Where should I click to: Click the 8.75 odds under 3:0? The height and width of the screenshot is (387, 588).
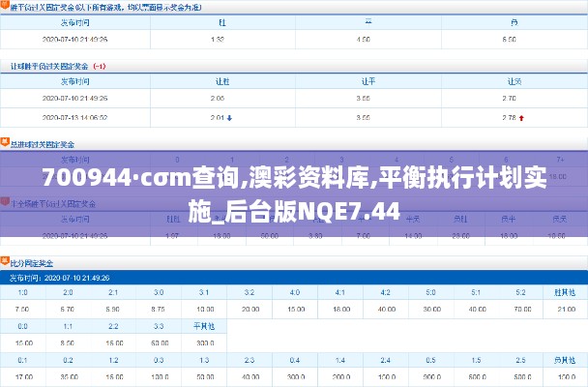point(159,310)
